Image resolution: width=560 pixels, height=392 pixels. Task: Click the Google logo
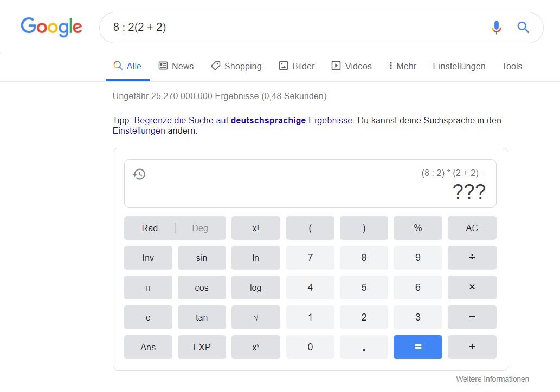coord(52,27)
